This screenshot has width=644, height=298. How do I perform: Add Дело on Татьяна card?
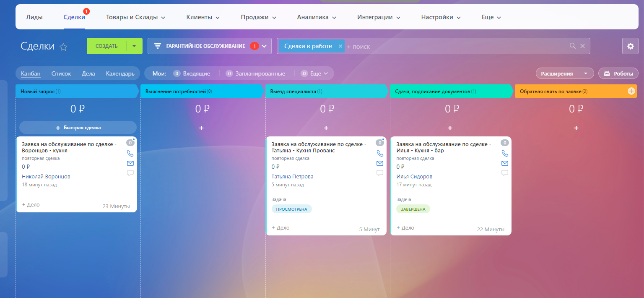coord(280,228)
